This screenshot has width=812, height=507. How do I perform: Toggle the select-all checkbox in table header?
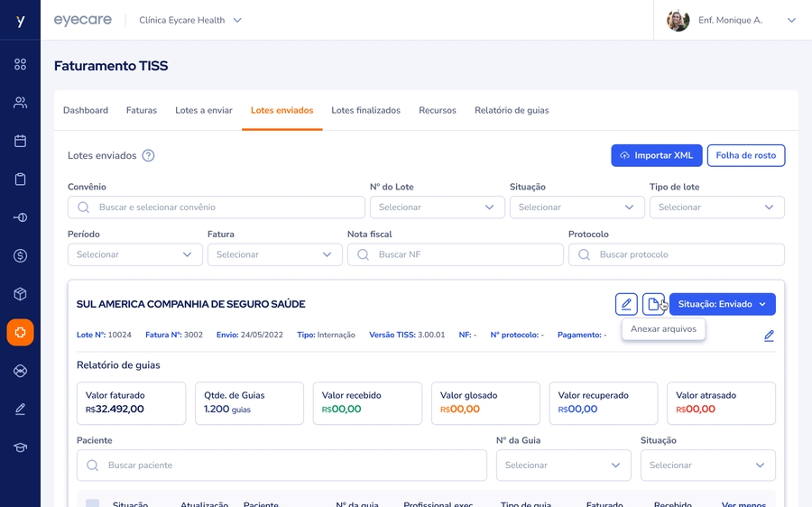click(x=93, y=503)
